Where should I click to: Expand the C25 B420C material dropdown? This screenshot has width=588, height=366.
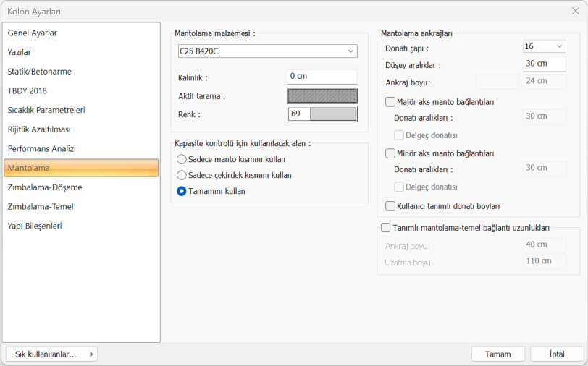pyautogui.click(x=267, y=51)
